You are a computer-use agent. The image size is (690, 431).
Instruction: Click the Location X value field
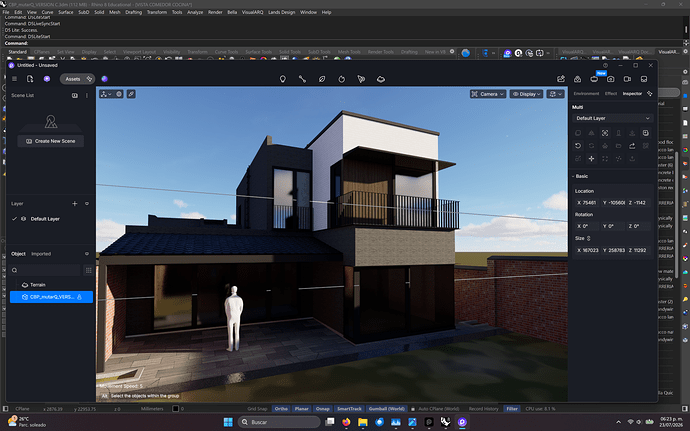tap(587, 203)
